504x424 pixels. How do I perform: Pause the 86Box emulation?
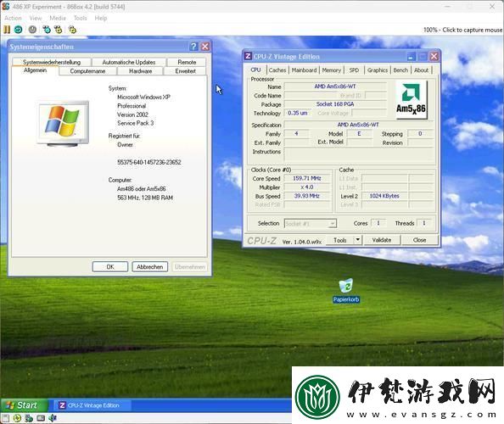tap(7, 30)
